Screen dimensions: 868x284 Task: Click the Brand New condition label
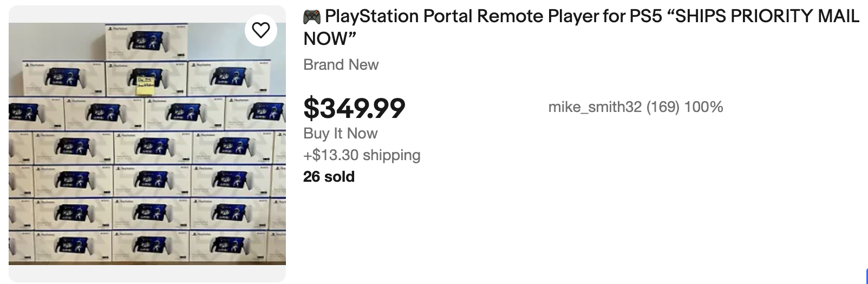(341, 65)
